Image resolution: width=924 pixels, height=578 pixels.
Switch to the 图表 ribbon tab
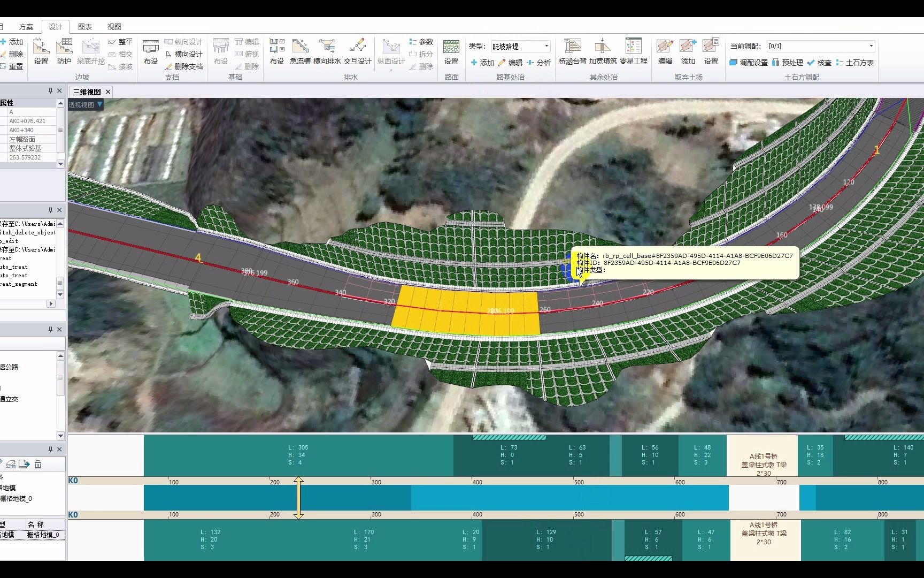tap(84, 26)
